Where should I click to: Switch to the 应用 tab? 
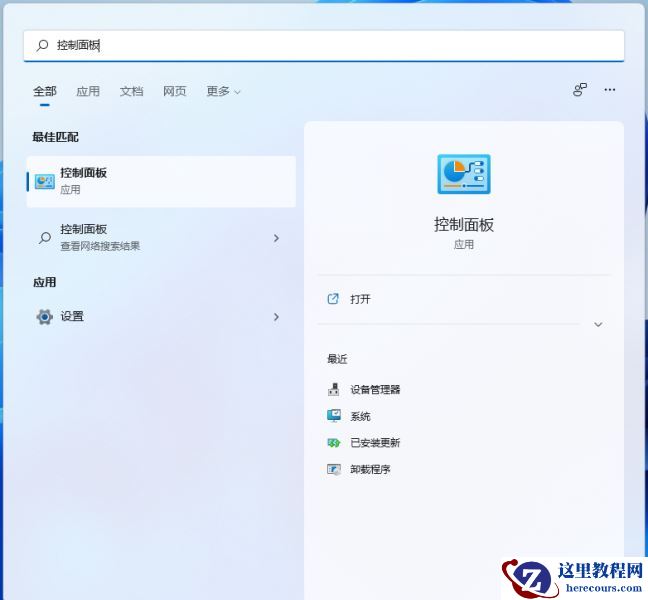pos(88,91)
